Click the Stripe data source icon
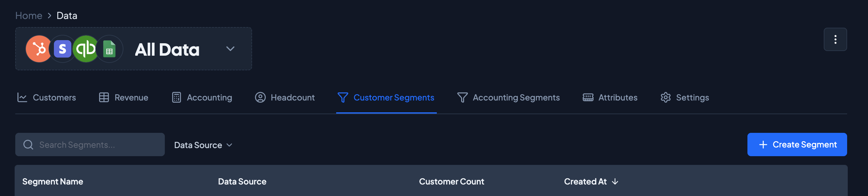 [63, 49]
